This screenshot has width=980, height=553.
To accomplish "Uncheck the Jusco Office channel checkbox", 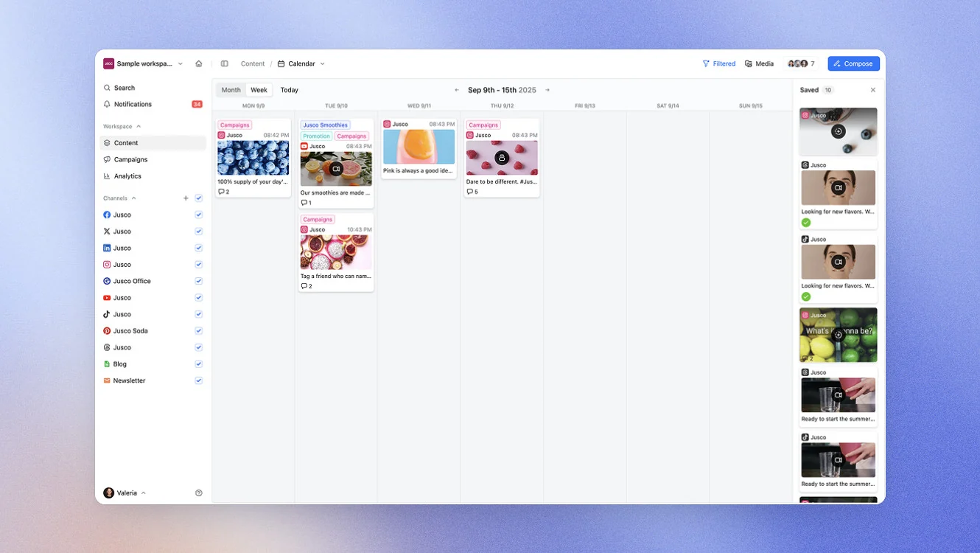I will (199, 281).
